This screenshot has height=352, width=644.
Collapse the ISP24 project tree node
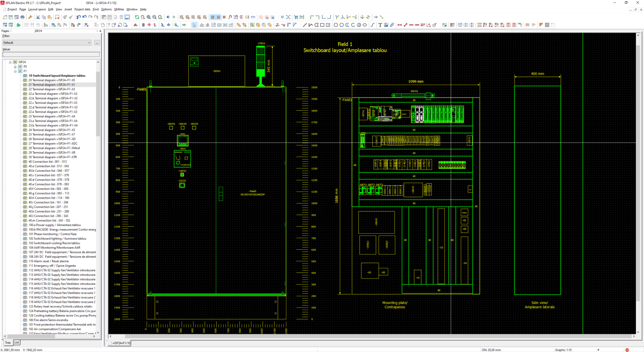point(10,62)
